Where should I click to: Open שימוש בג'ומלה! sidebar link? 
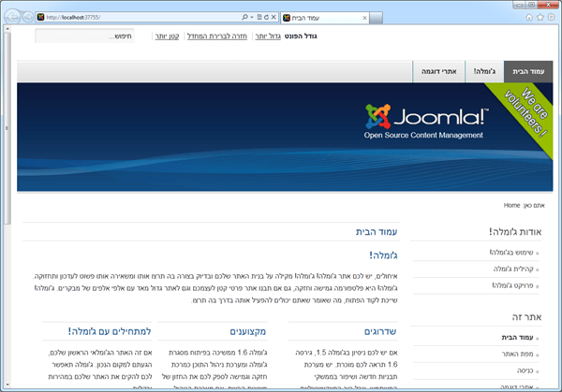click(x=511, y=253)
